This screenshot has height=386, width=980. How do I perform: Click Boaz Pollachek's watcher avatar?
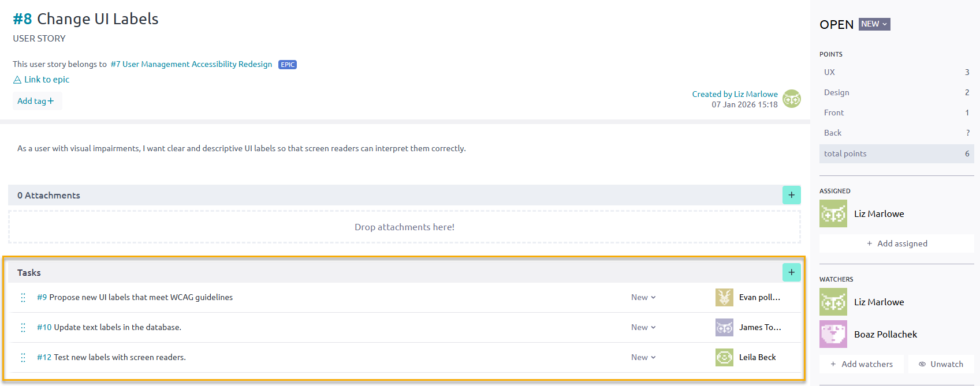(833, 334)
